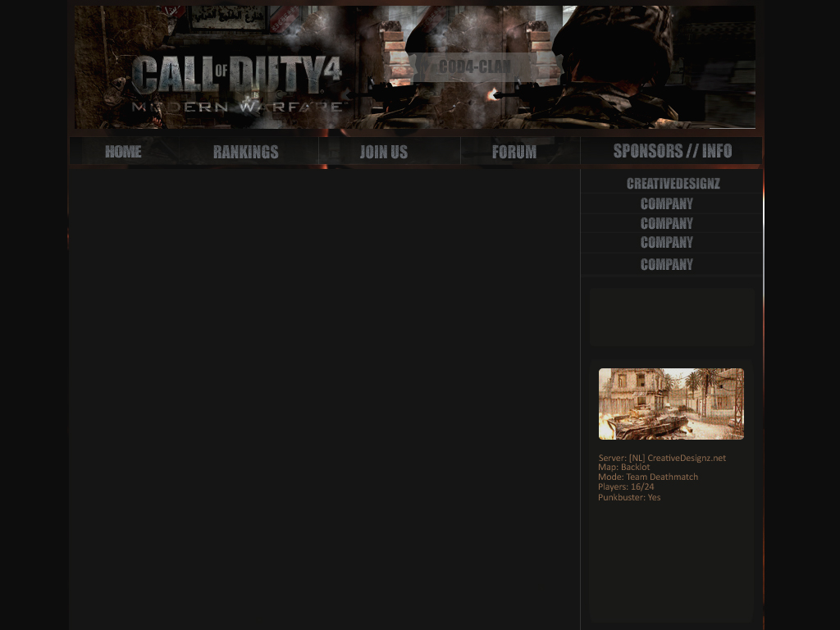Select the SPONSORS // INFO heading
The width and height of the screenshot is (840, 630).
673,151
